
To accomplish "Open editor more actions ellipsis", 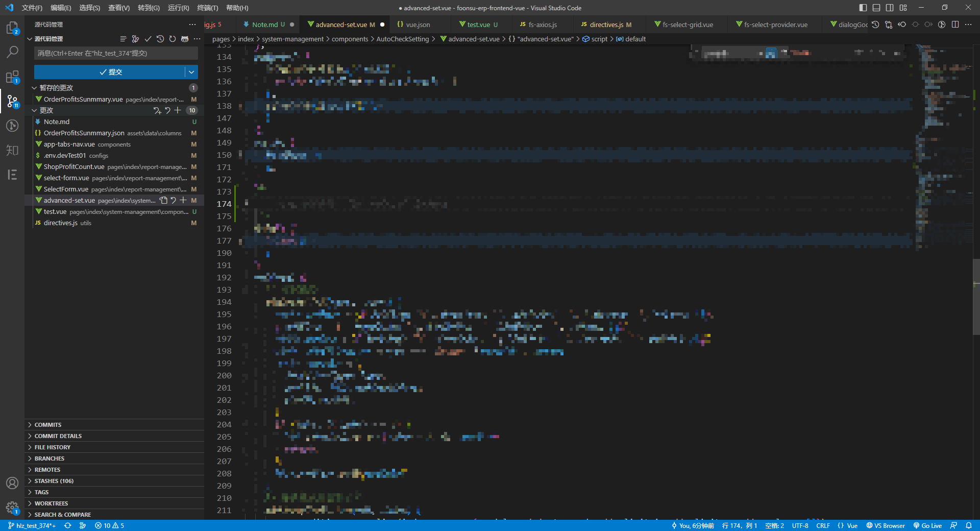I will coord(968,25).
